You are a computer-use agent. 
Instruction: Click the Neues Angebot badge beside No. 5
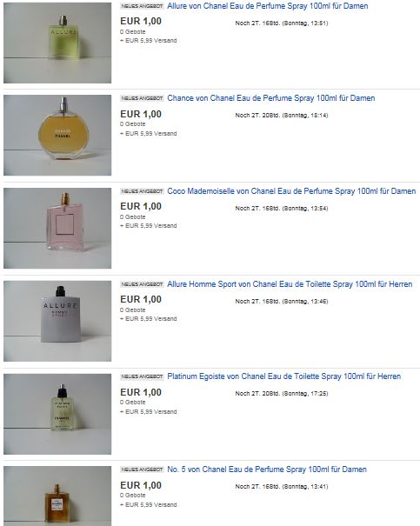click(x=142, y=469)
